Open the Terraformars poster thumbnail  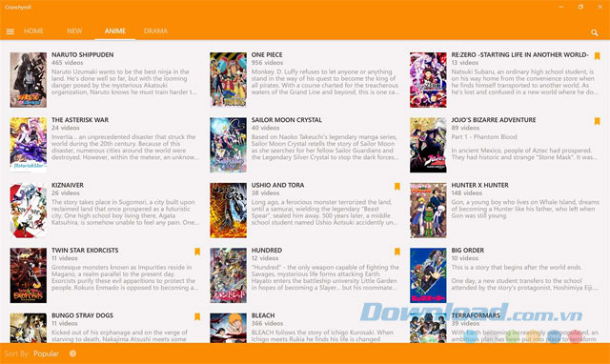point(428,328)
